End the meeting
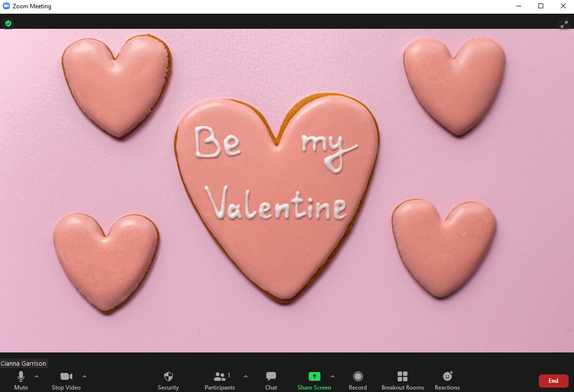 (553, 380)
